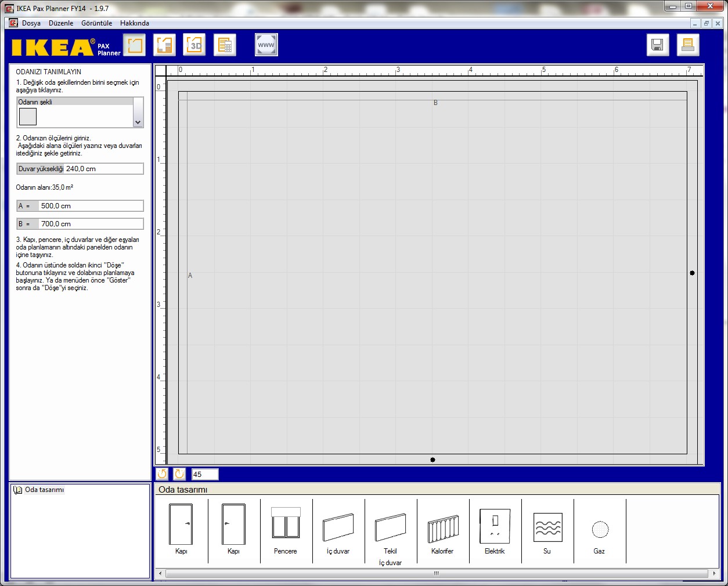728x586 pixels.
Task: Minimize the inner document window
Action: tap(695, 23)
